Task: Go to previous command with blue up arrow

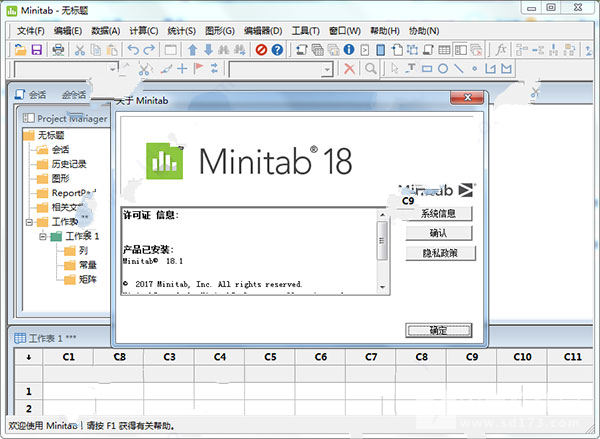Action: [192, 50]
